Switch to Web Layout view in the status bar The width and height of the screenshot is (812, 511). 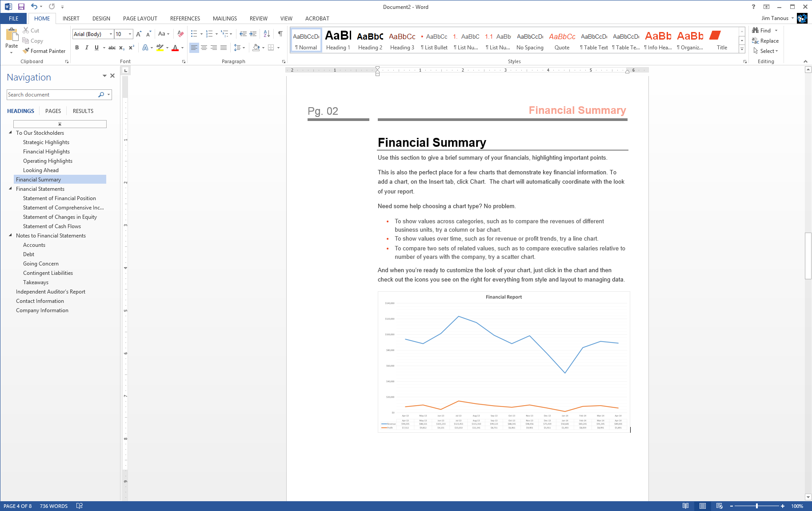[720, 506]
